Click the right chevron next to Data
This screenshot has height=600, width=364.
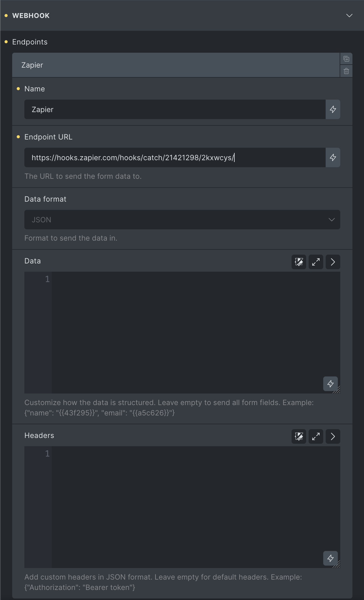point(333,262)
